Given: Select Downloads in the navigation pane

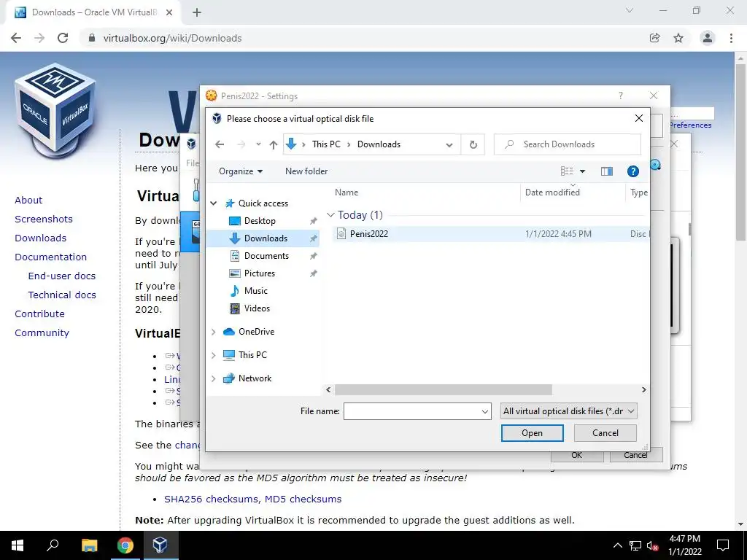Looking at the screenshot, I should click(x=266, y=238).
